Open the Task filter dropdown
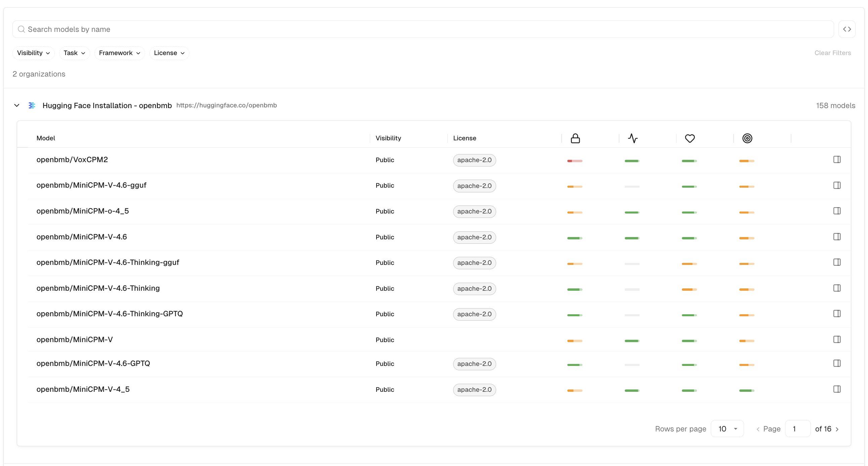This screenshot has width=868, height=466. coord(74,53)
